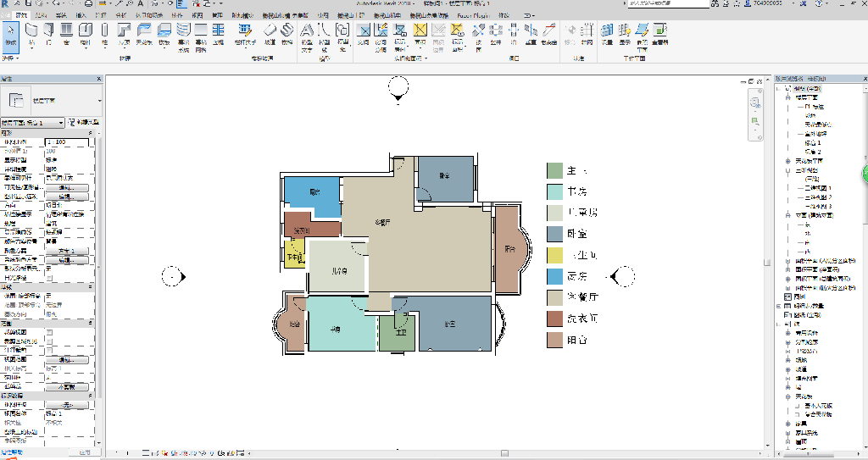Toggle the Annotation Crop checkbox

point(49,350)
